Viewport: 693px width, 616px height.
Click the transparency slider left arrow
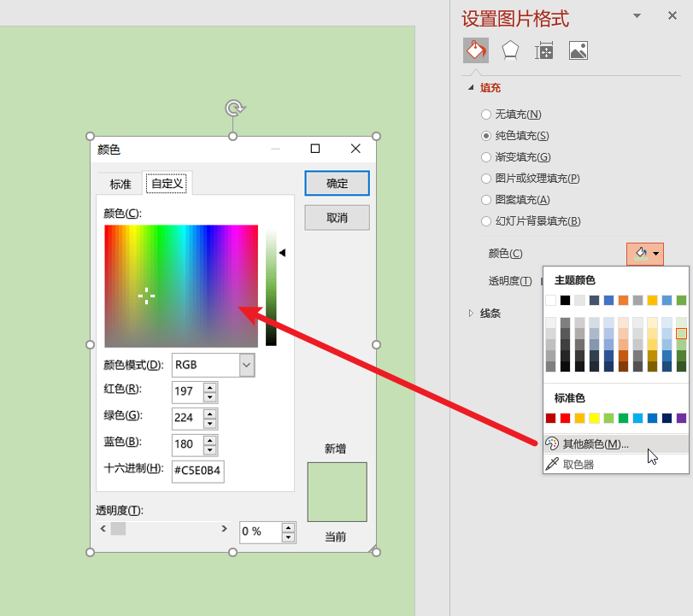pyautogui.click(x=103, y=529)
